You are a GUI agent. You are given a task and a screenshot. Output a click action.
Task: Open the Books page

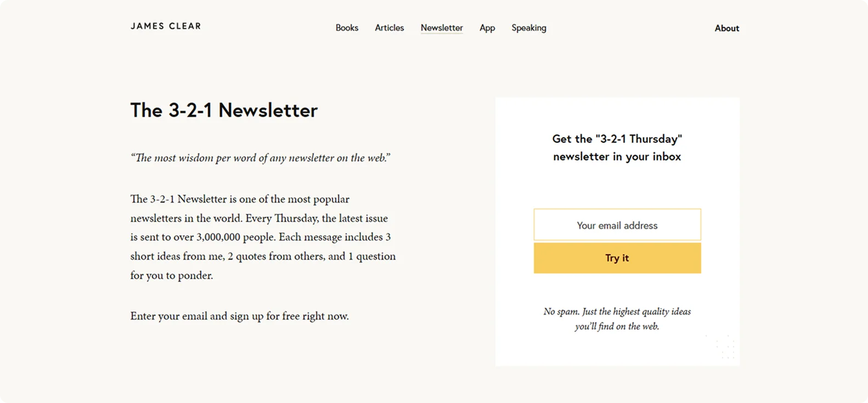pyautogui.click(x=347, y=27)
